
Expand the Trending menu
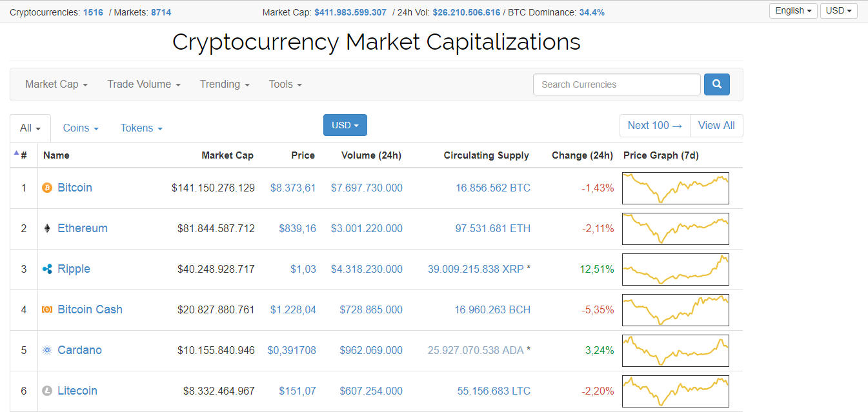(225, 84)
